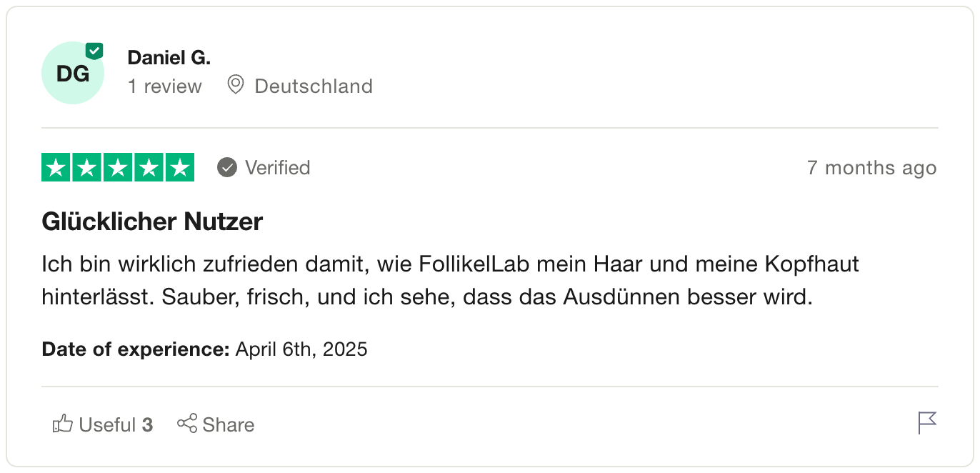Click the review text mentioning FollikelLab

click(450, 280)
